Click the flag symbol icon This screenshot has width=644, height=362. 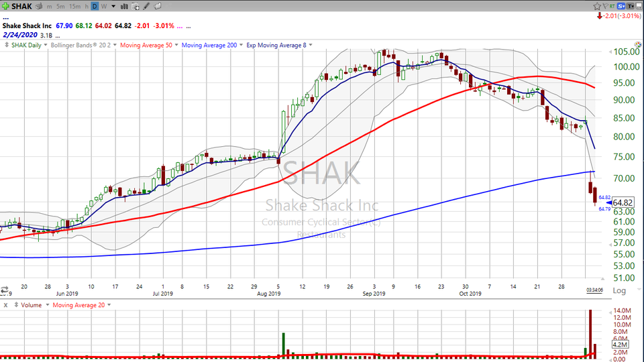pyautogui.click(x=605, y=6)
